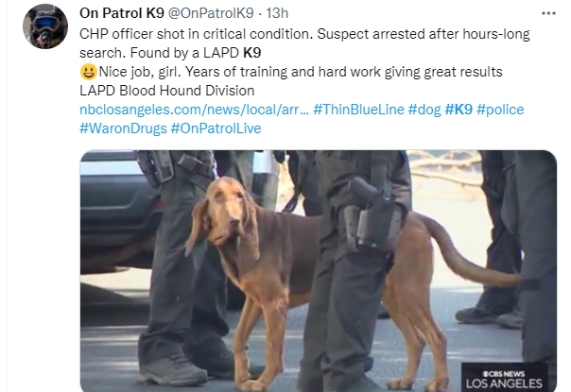Open the #OnPatrolLive hashtag

tap(216, 128)
